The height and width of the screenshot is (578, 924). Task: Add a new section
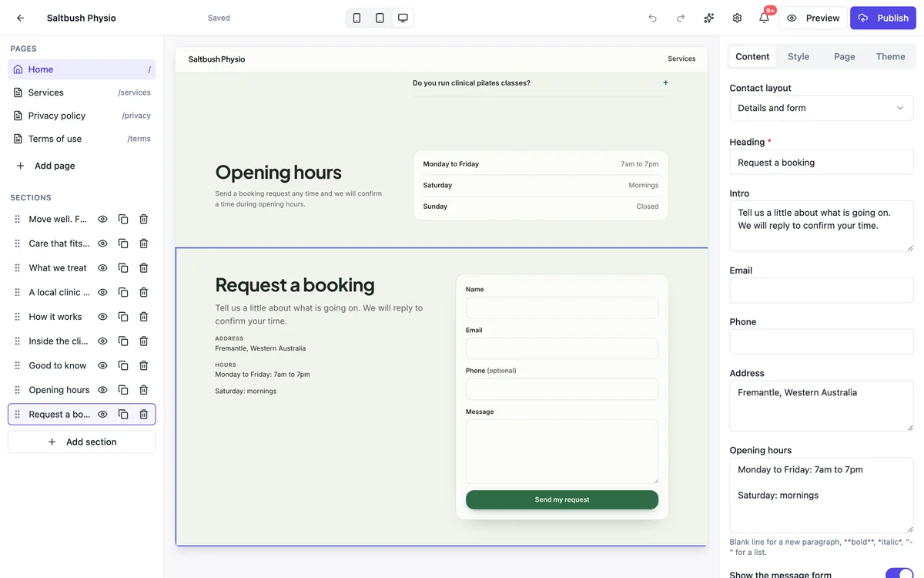point(82,442)
